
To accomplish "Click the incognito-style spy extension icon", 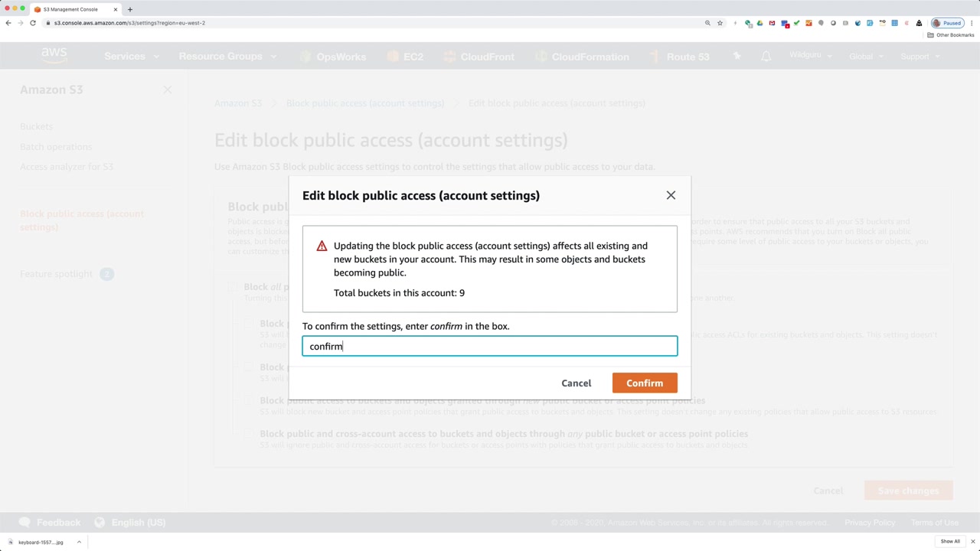I will coord(919,23).
